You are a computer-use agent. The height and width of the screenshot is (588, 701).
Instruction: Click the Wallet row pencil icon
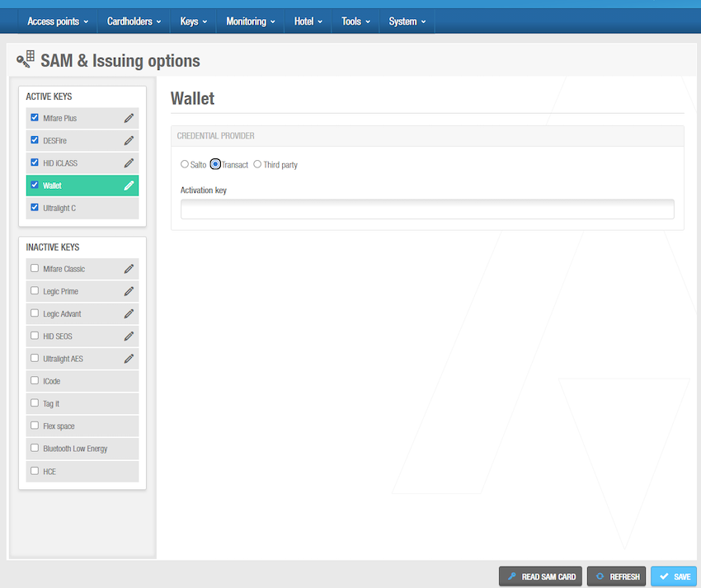[x=129, y=186]
